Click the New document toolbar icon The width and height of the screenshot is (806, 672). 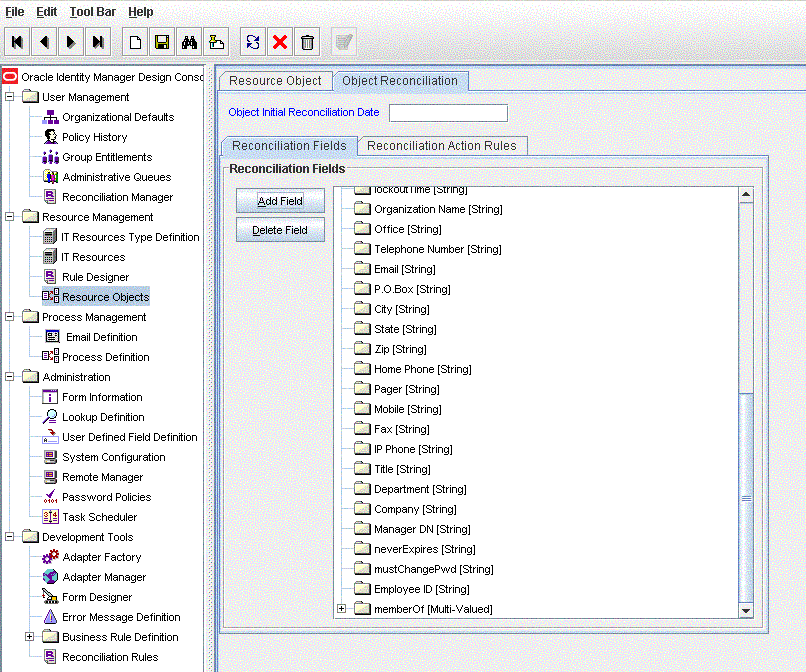tap(135, 42)
